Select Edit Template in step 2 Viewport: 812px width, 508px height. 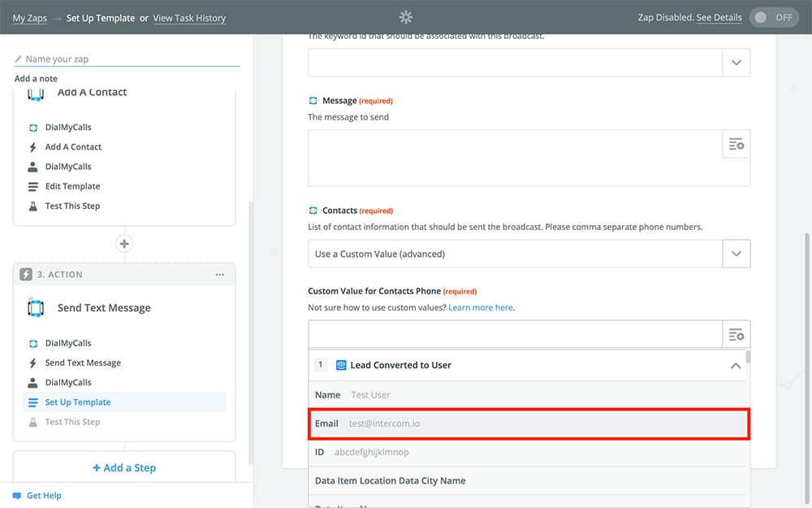pos(72,186)
